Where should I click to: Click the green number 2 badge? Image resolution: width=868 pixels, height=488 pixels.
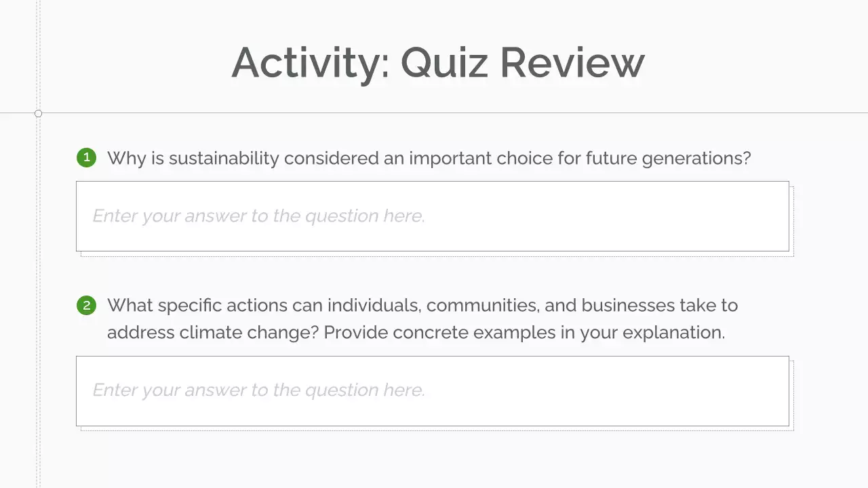pos(86,306)
